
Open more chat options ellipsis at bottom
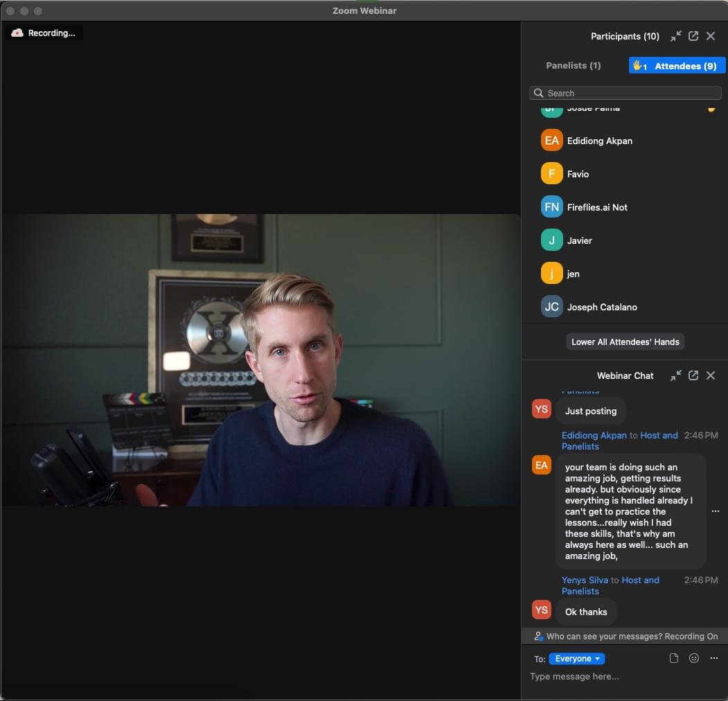coord(713,659)
